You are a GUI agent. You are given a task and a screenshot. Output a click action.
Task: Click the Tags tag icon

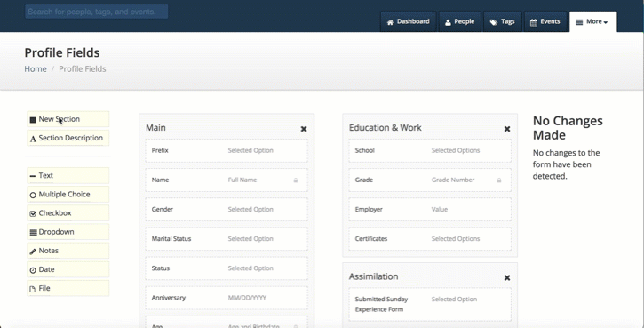pos(494,22)
